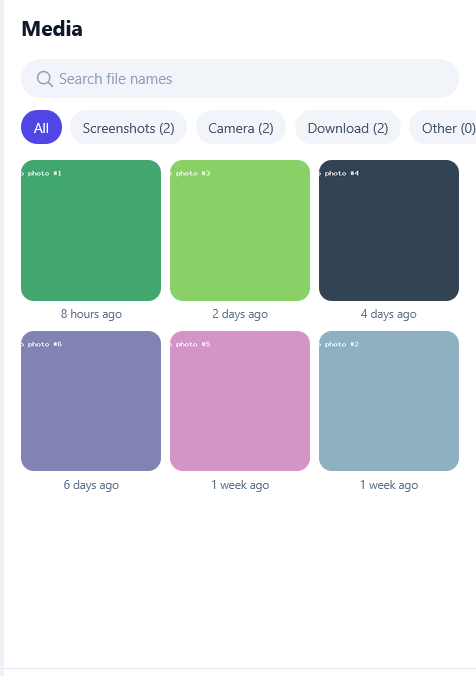This screenshot has width=476, height=676.
Task: Open photo #1 green thumbnail
Action: tap(91, 231)
